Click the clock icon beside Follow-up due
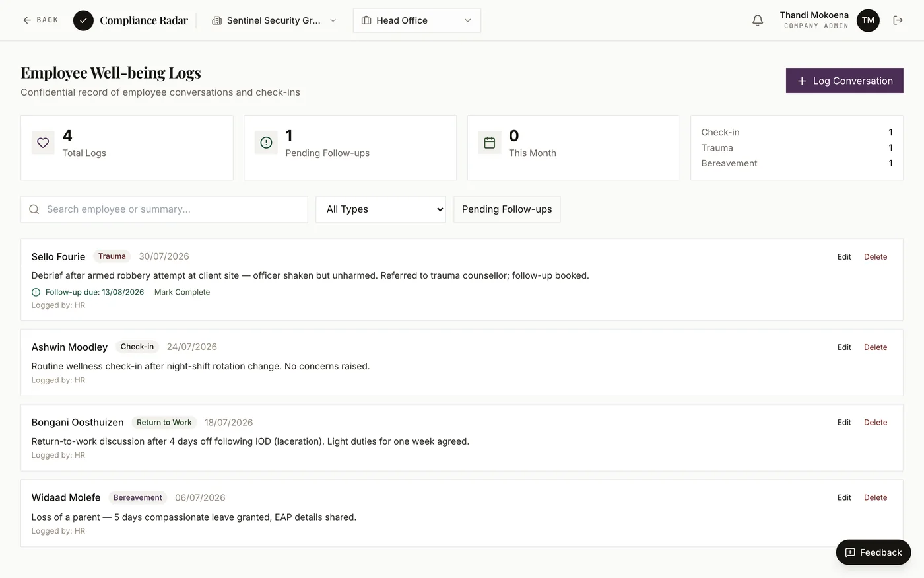The width and height of the screenshot is (924, 578). (x=36, y=292)
